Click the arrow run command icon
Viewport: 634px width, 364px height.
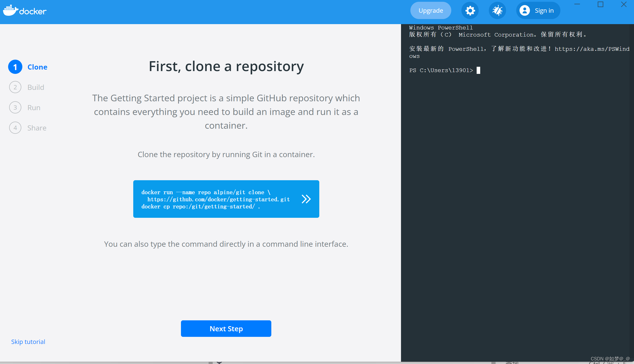point(306,199)
